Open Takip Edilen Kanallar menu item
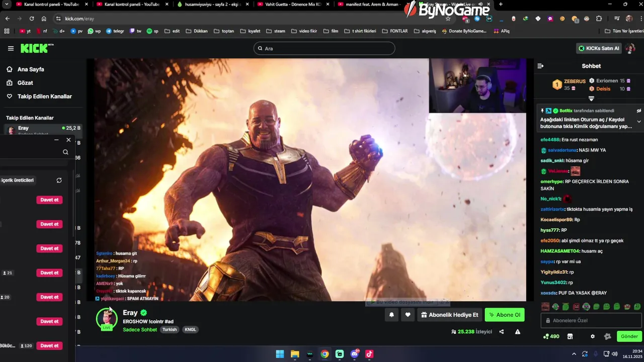The width and height of the screenshot is (644, 362). point(39,97)
